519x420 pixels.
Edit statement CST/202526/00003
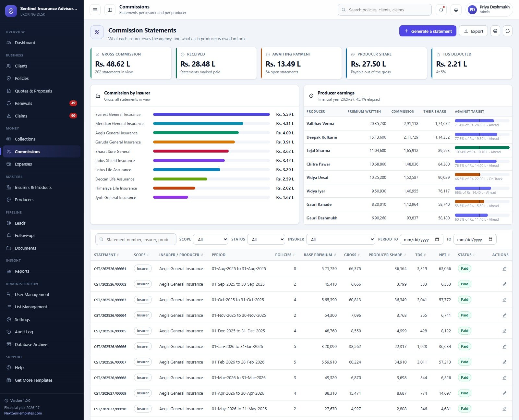tap(504, 300)
